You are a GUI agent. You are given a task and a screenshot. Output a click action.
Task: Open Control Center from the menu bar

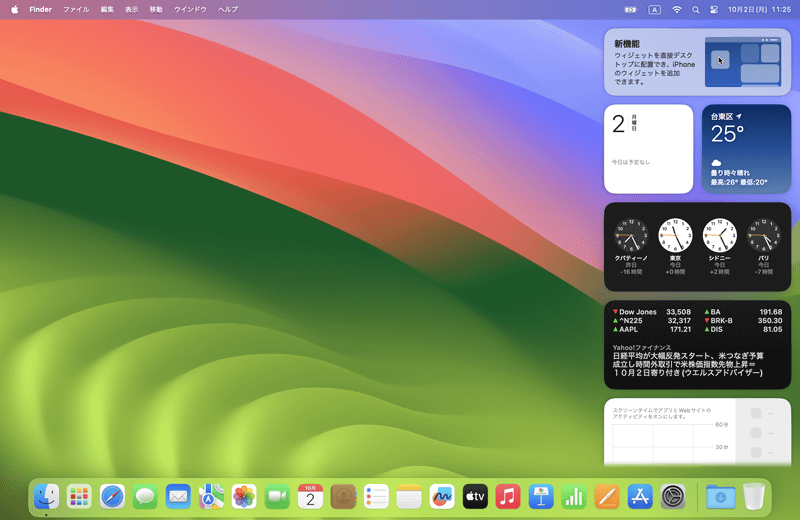click(x=714, y=9)
